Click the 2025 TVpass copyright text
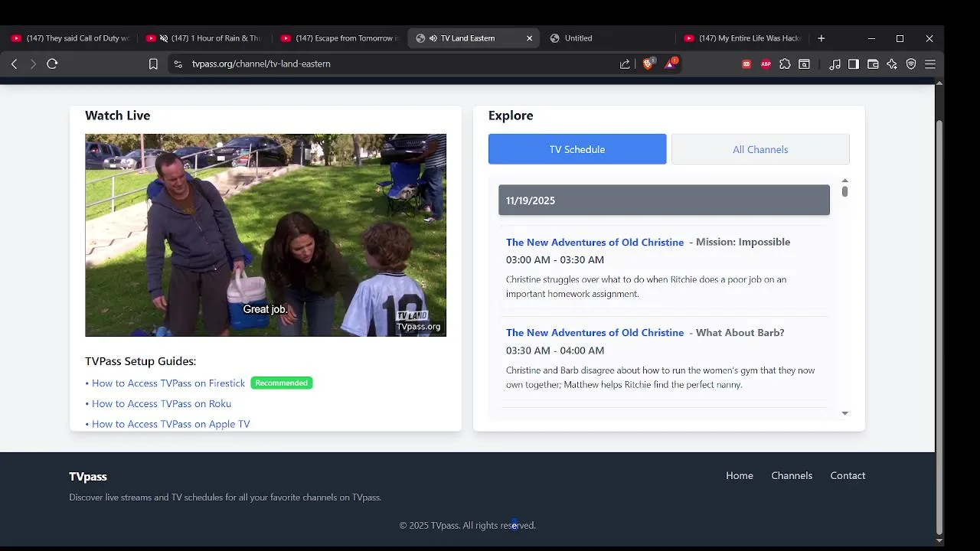The image size is (980, 551). pyautogui.click(x=467, y=526)
